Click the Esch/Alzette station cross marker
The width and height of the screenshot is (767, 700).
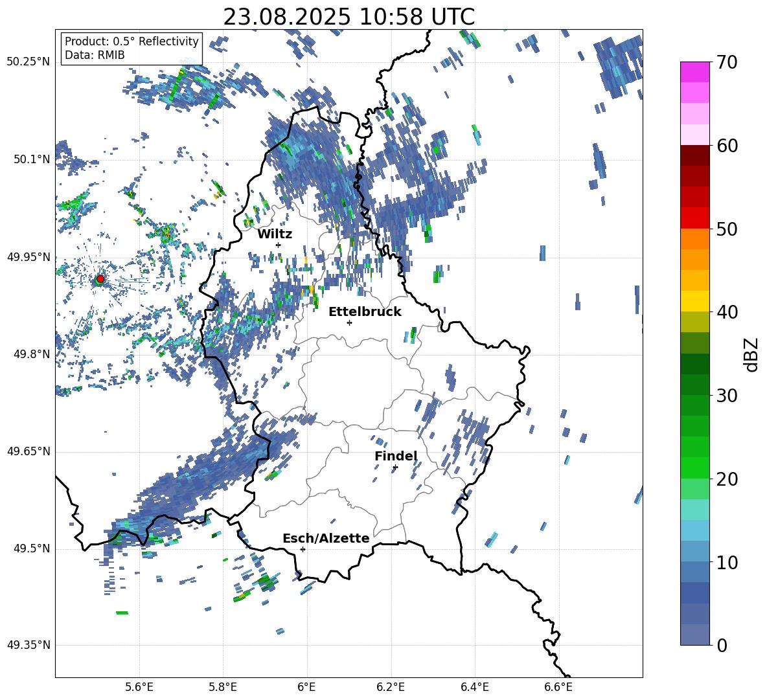click(x=303, y=549)
